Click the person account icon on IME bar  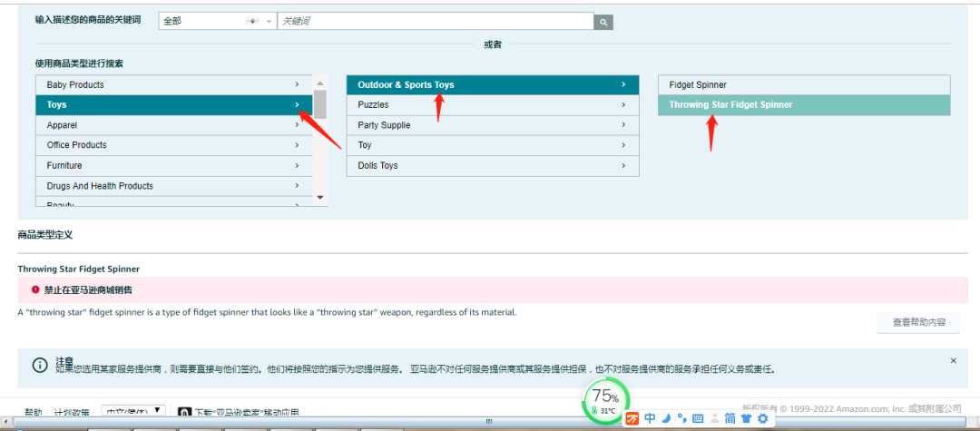[714, 418]
